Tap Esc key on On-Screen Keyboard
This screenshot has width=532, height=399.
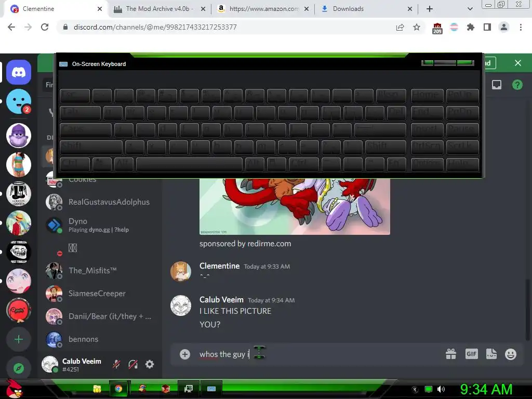pos(75,96)
